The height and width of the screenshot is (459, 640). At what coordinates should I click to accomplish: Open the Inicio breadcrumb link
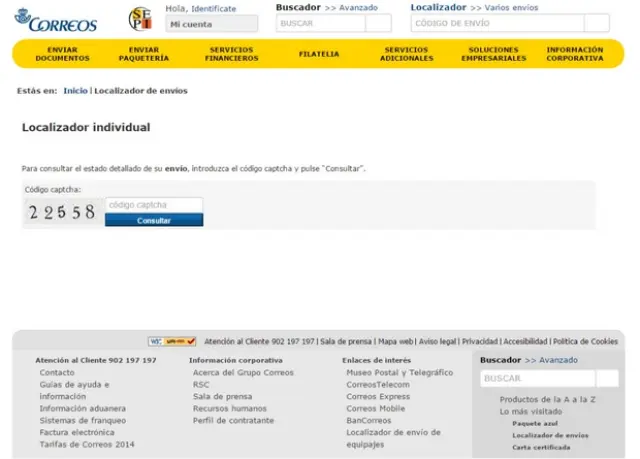pos(75,91)
